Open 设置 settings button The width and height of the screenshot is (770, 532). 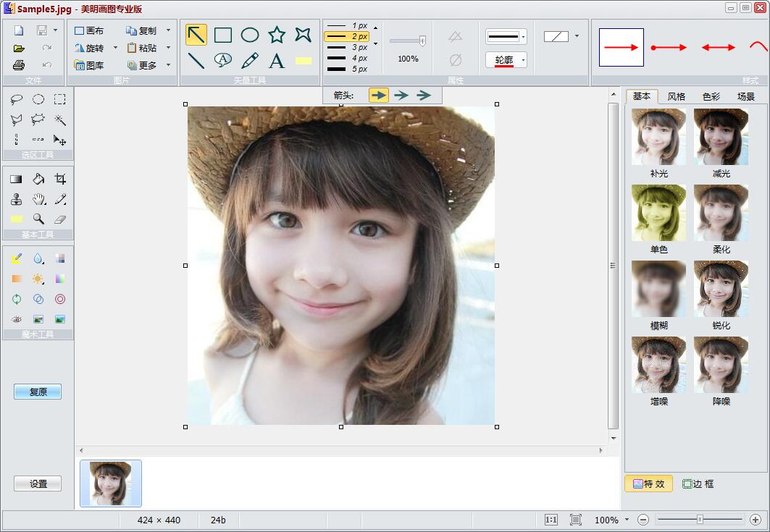tap(38, 484)
